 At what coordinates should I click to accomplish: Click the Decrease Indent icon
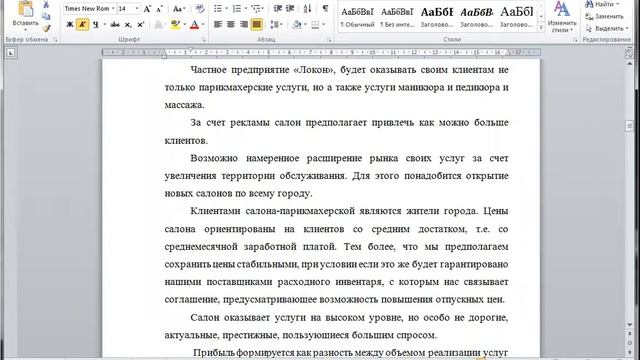coord(278,9)
